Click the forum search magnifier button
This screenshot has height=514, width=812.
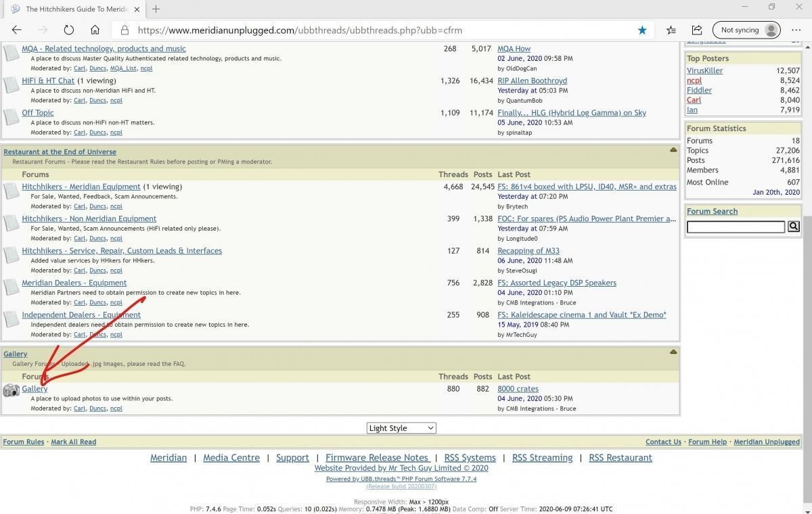[794, 227]
